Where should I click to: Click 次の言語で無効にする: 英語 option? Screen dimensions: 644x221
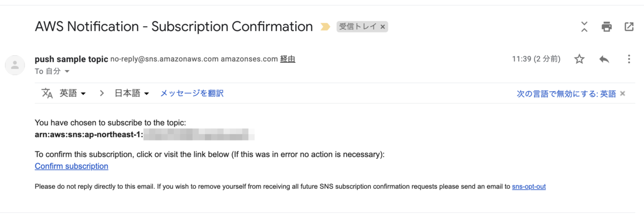(x=566, y=93)
